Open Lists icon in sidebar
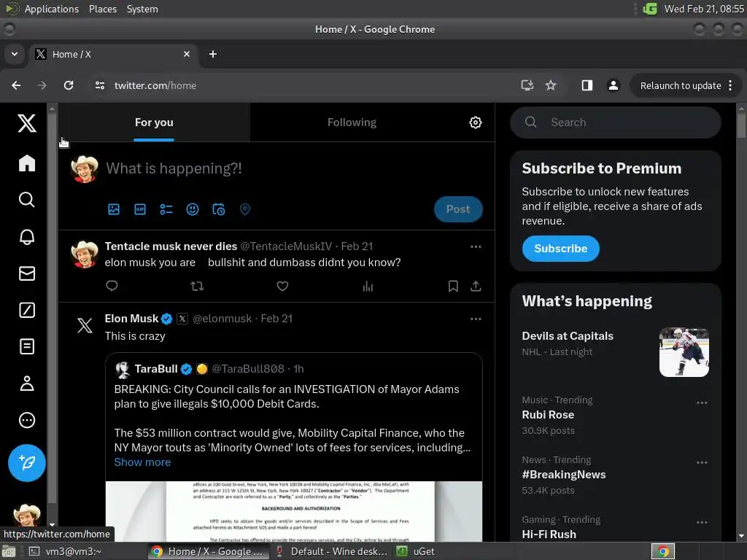Viewport: 747px width, 560px height. pyautogui.click(x=27, y=346)
